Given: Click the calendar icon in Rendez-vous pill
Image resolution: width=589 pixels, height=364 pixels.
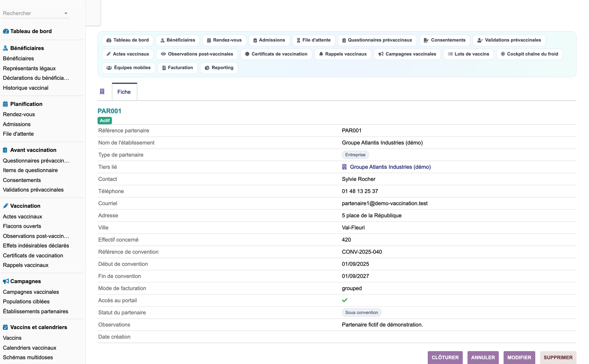Looking at the screenshot, I should pyautogui.click(x=209, y=40).
